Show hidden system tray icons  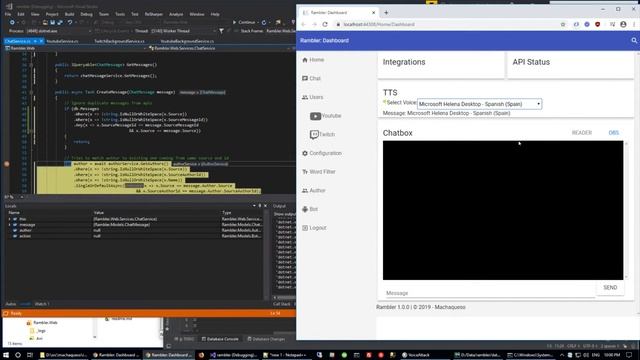(x=562, y=355)
